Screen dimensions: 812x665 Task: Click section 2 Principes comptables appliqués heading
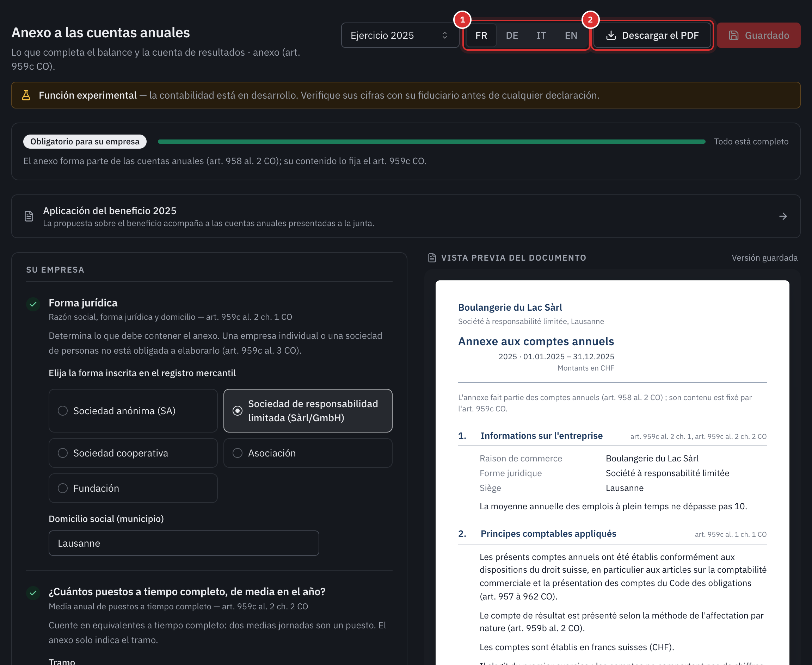pos(548,534)
